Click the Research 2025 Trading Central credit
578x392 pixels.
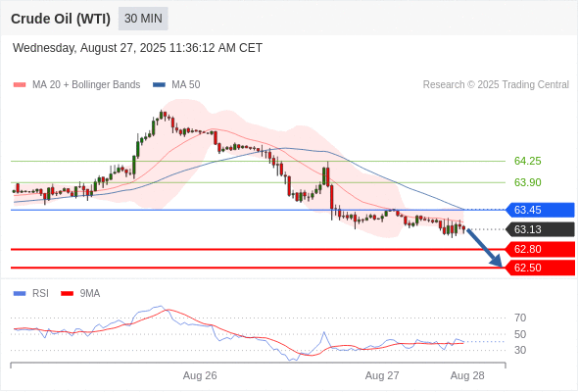(x=496, y=85)
